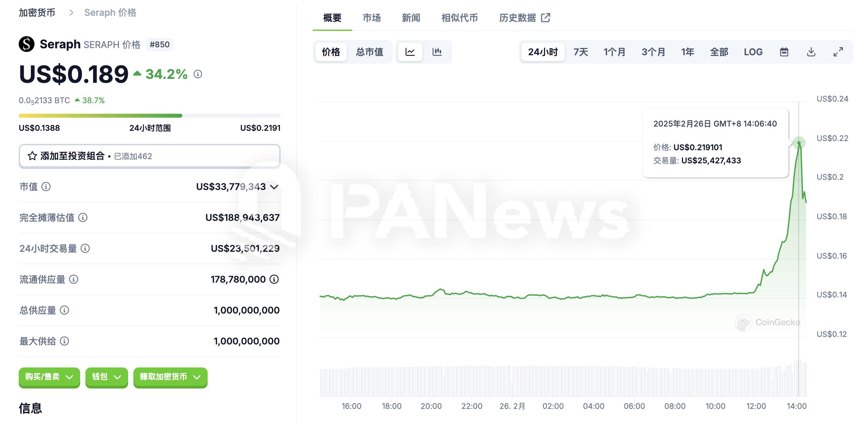Viewport: 868px width, 424px height.
Task: Click the 14:00 label on time axis
Action: point(797,406)
